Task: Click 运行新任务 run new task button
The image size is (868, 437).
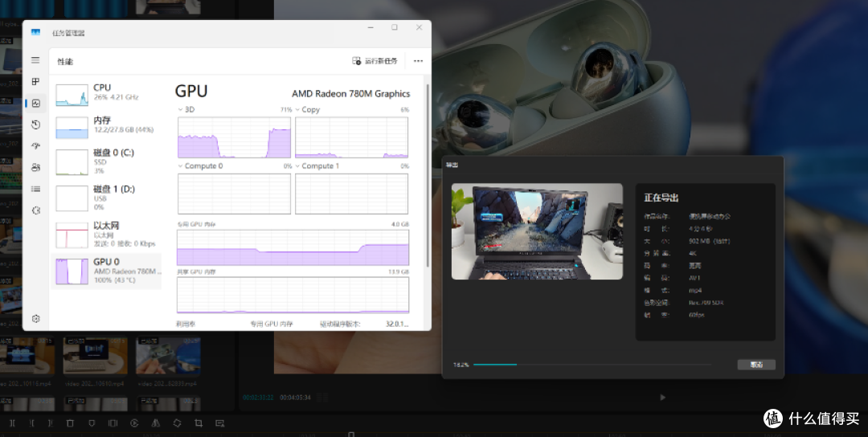Action: [375, 61]
